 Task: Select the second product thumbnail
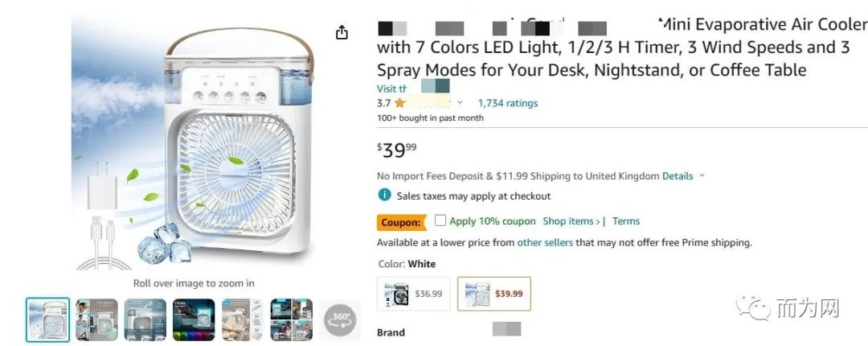click(97, 319)
